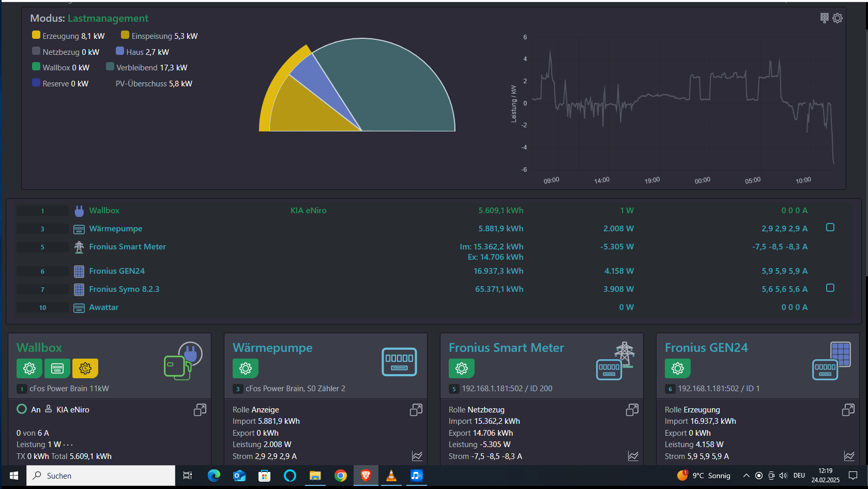Viewport: 868px width, 489px height.
Task: Click the Awattar meter icon in list
Action: click(79, 308)
